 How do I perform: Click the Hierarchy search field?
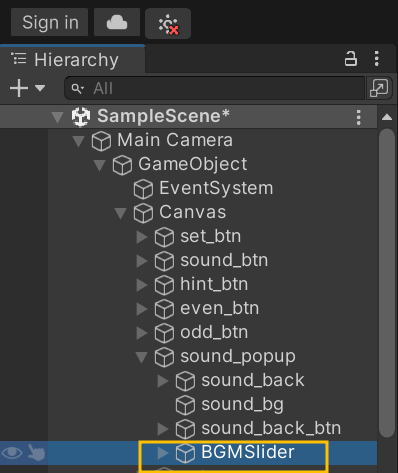(215, 88)
